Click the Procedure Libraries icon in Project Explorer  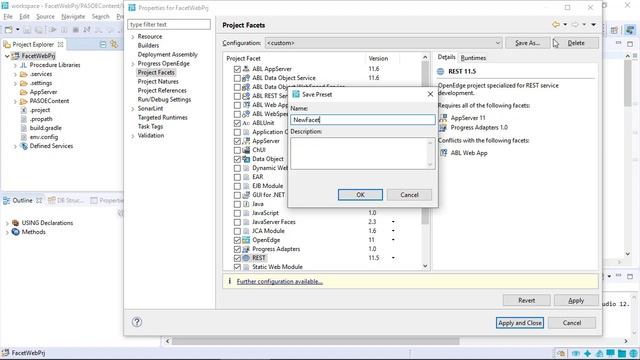click(x=24, y=65)
